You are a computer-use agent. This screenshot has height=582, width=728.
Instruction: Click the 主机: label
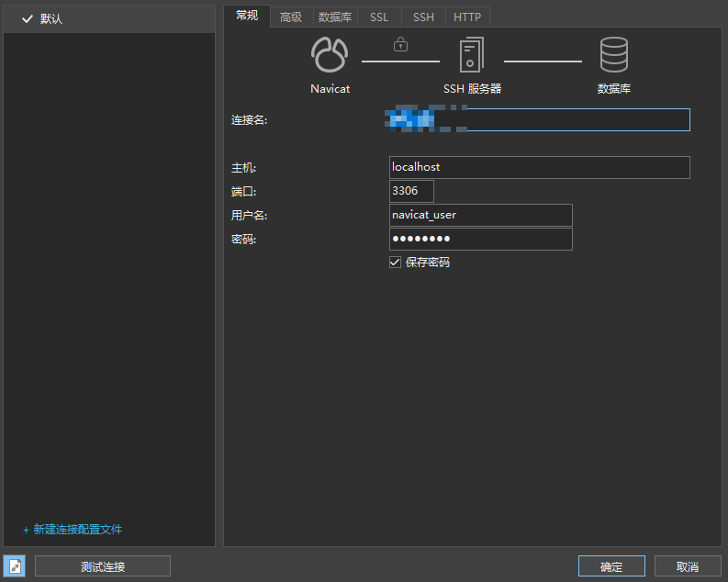pyautogui.click(x=244, y=168)
